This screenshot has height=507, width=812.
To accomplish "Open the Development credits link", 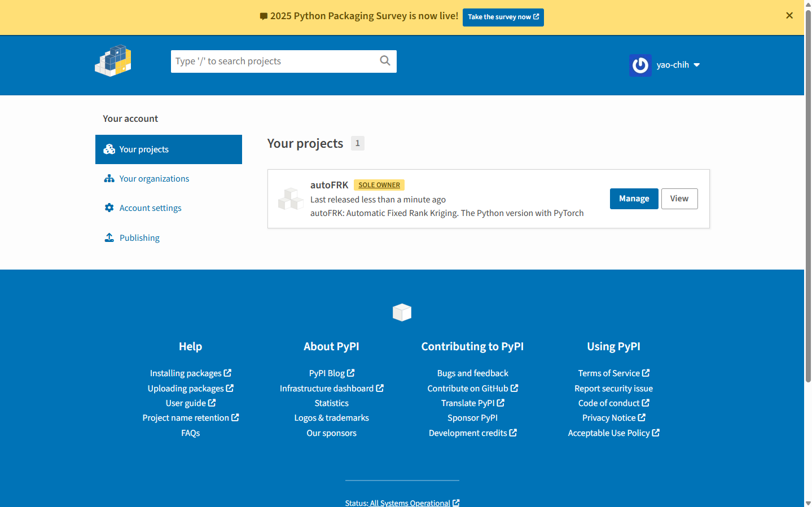I will click(x=473, y=433).
